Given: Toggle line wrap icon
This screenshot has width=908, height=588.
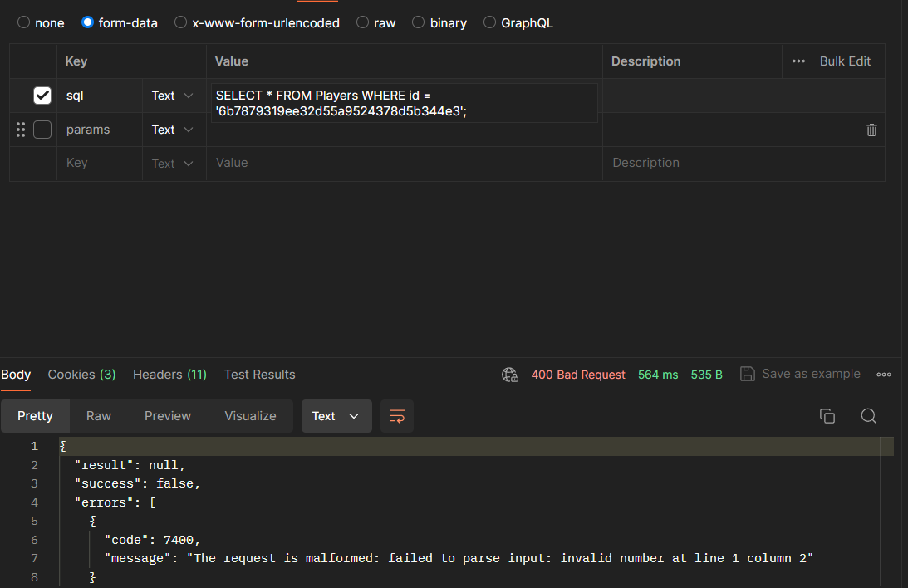Looking at the screenshot, I should point(396,416).
